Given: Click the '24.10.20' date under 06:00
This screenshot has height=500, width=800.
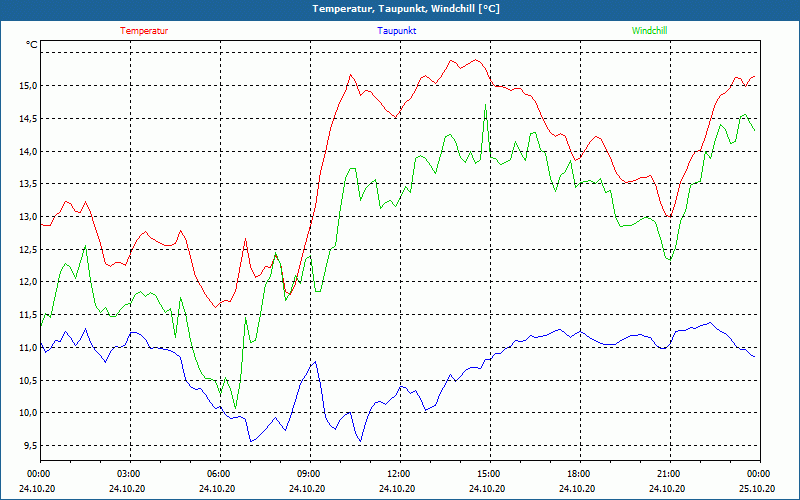Looking at the screenshot, I should pyautogui.click(x=217, y=488).
